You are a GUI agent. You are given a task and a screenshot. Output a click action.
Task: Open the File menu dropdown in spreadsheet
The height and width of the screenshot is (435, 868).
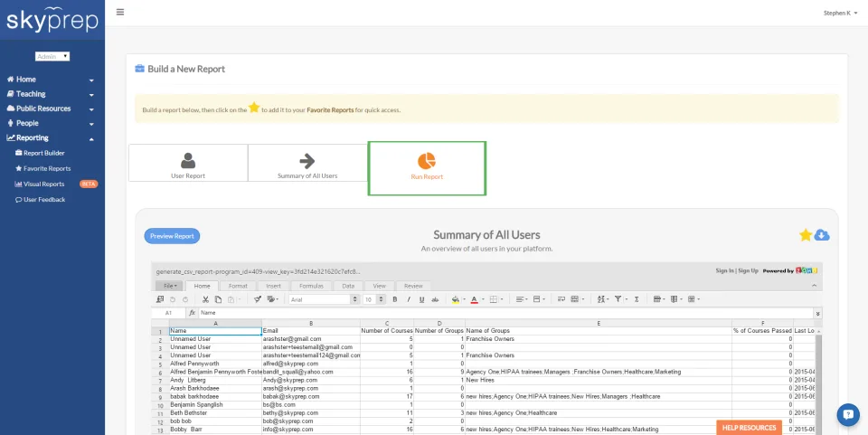pyautogui.click(x=168, y=286)
